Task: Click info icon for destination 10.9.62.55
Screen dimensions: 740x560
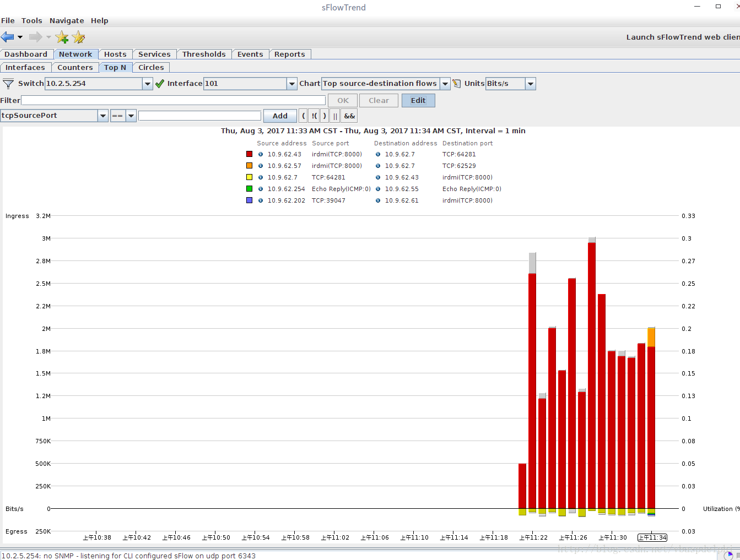Action: [x=378, y=189]
